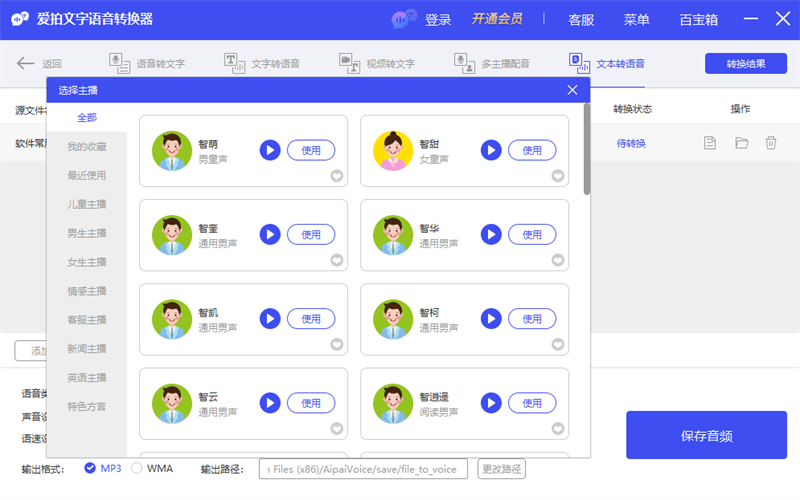Screen dimensions: 800x500
Task: Use the 智凯 male voice
Action: (x=311, y=318)
